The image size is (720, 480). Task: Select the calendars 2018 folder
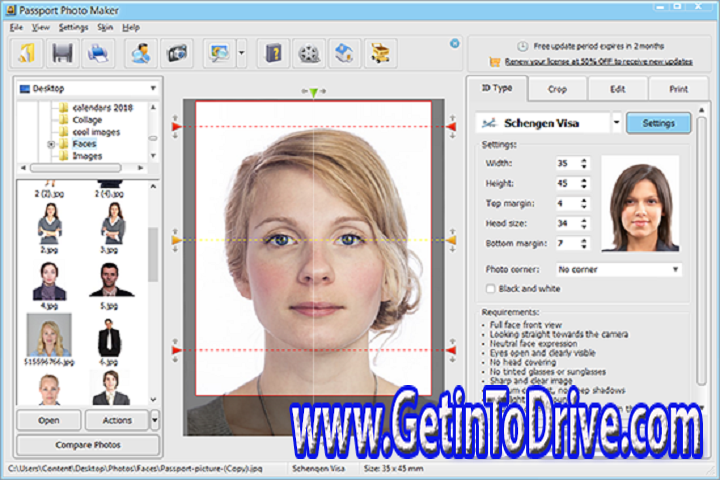coord(102,108)
